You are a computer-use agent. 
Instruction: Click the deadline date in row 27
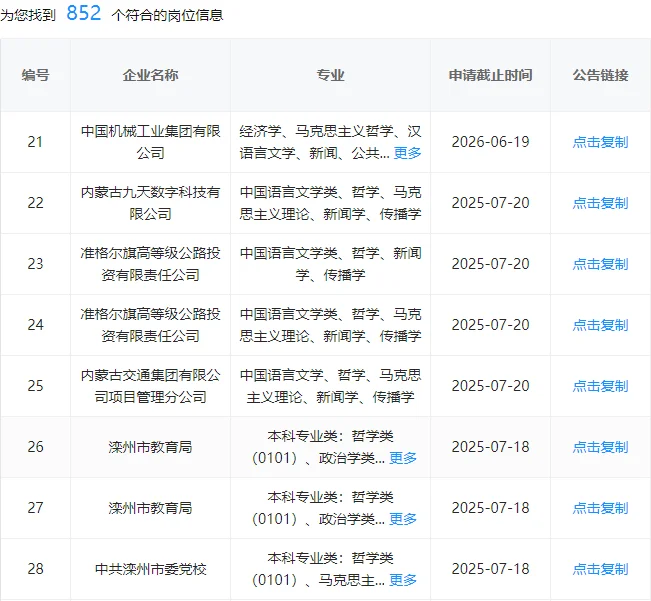coord(490,508)
